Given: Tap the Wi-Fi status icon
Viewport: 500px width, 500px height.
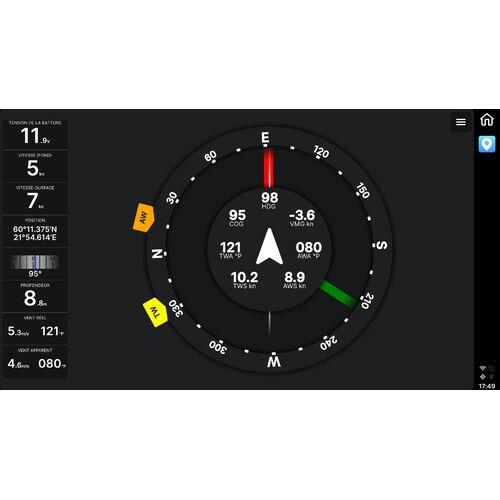Looking at the screenshot, I should coord(482,368).
